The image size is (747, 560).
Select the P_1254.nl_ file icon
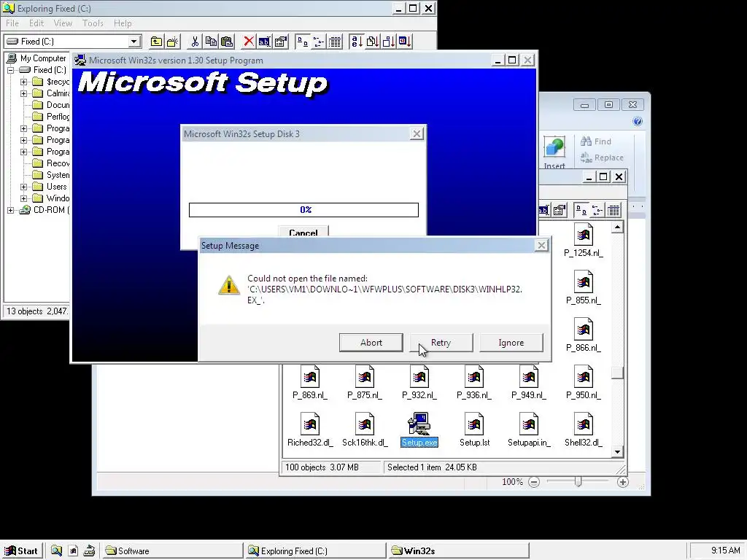point(584,234)
